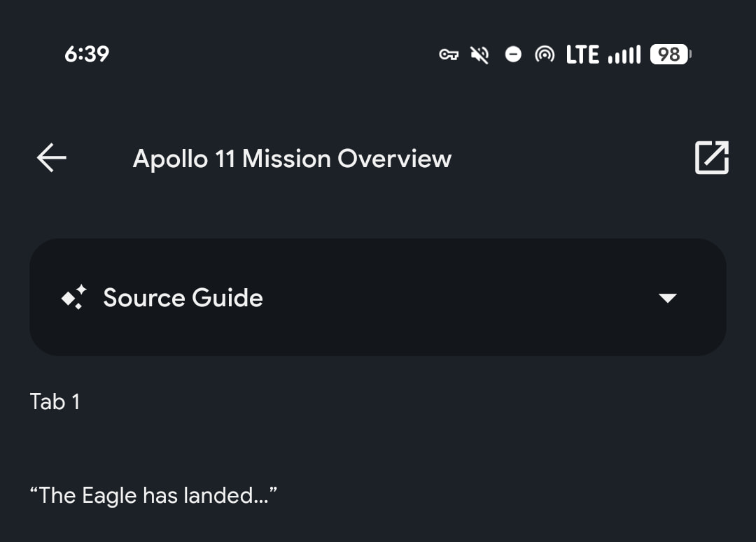756x542 pixels.
Task: Tap the battery 98 indicator
Action: tap(670, 55)
